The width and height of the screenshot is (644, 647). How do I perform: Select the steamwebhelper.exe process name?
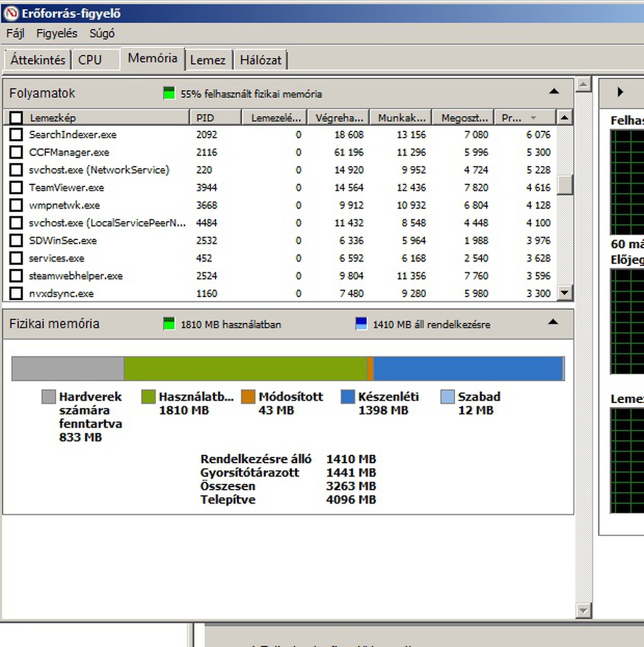click(76, 275)
